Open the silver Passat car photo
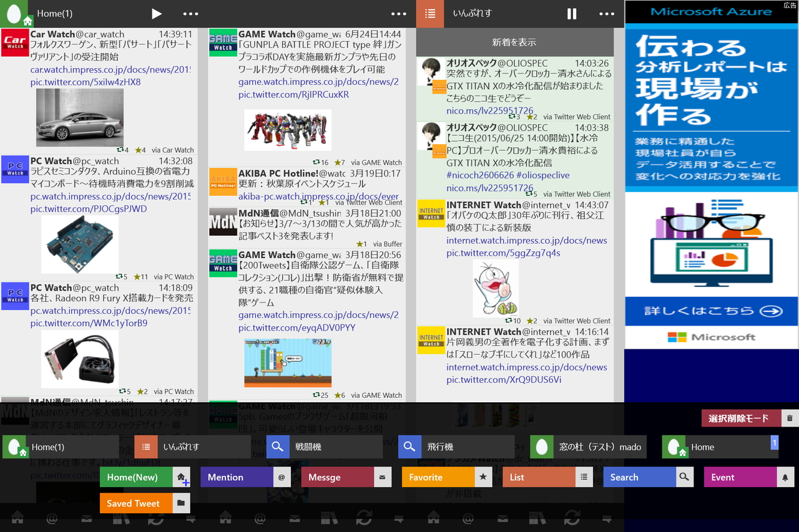The height and width of the screenshot is (532, 799). click(80, 117)
